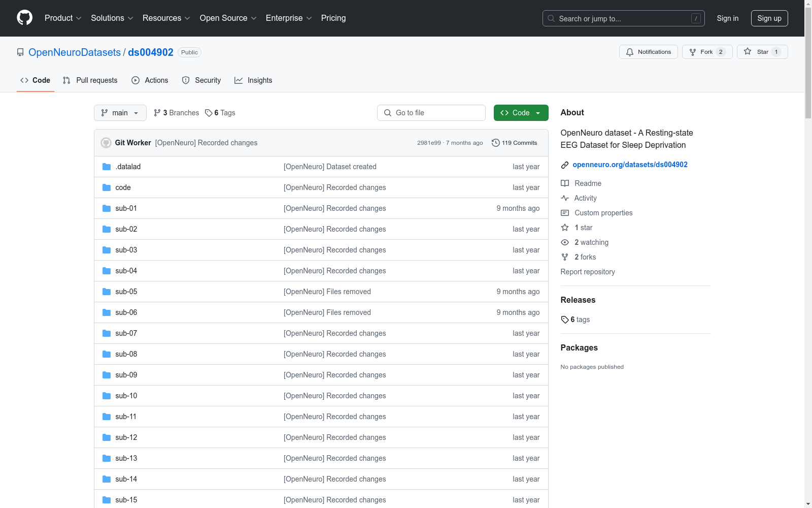
Task: Click the branch icon beside 3 Branches
Action: pyautogui.click(x=157, y=113)
